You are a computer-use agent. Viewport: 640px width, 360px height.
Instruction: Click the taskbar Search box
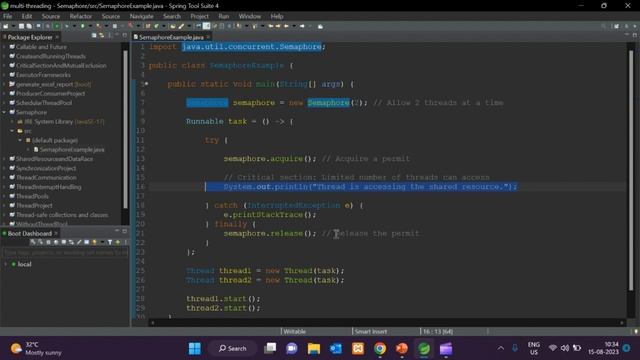[x=232, y=349]
